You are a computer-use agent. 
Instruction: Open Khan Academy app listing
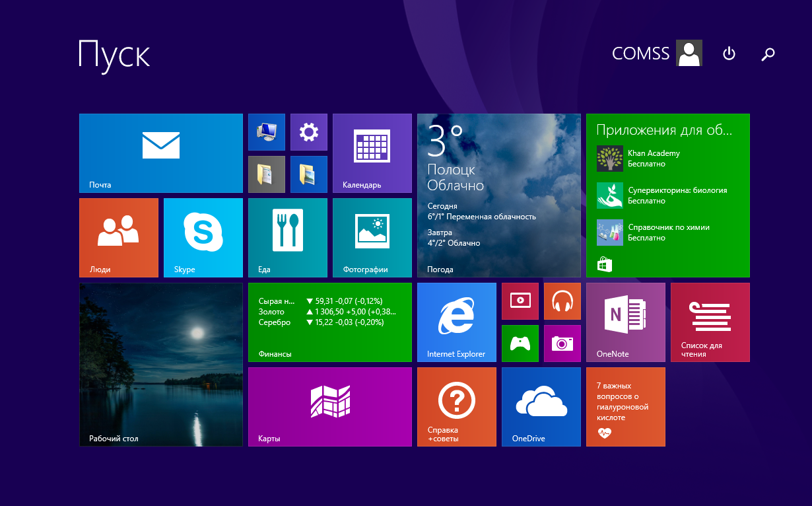coord(653,159)
